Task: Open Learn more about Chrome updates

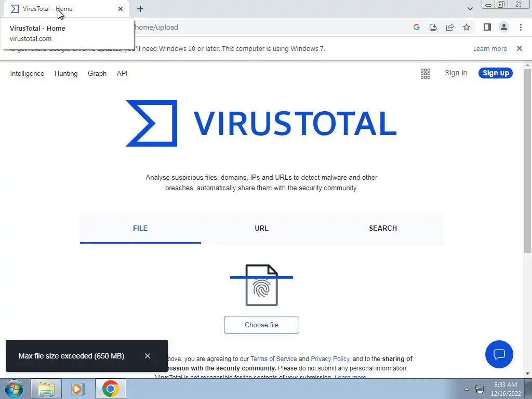Action: (490, 48)
